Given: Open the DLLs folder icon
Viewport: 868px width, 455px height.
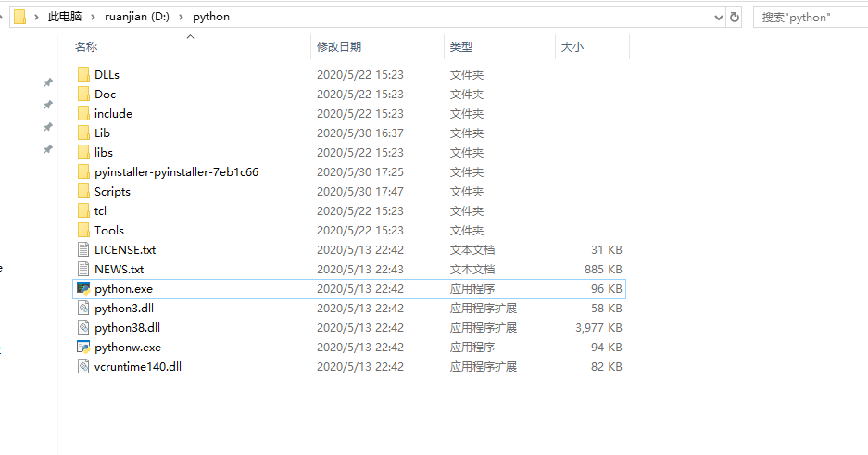Looking at the screenshot, I should (83, 74).
